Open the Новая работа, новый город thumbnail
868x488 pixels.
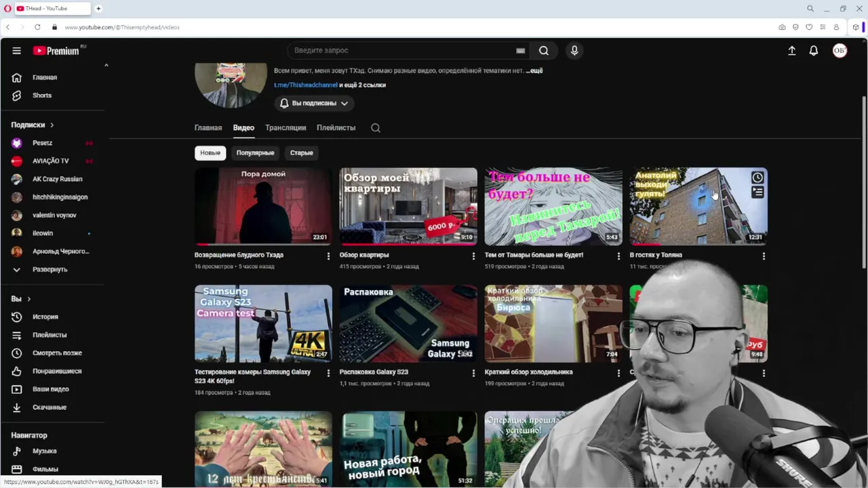pos(408,449)
